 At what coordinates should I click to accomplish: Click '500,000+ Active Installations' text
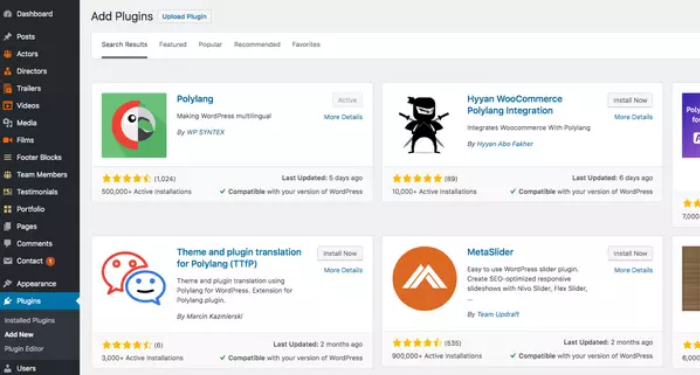point(146,192)
